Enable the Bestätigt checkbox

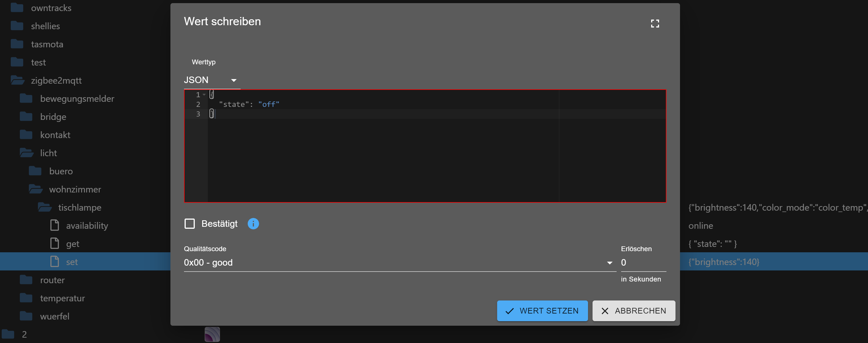coord(190,224)
